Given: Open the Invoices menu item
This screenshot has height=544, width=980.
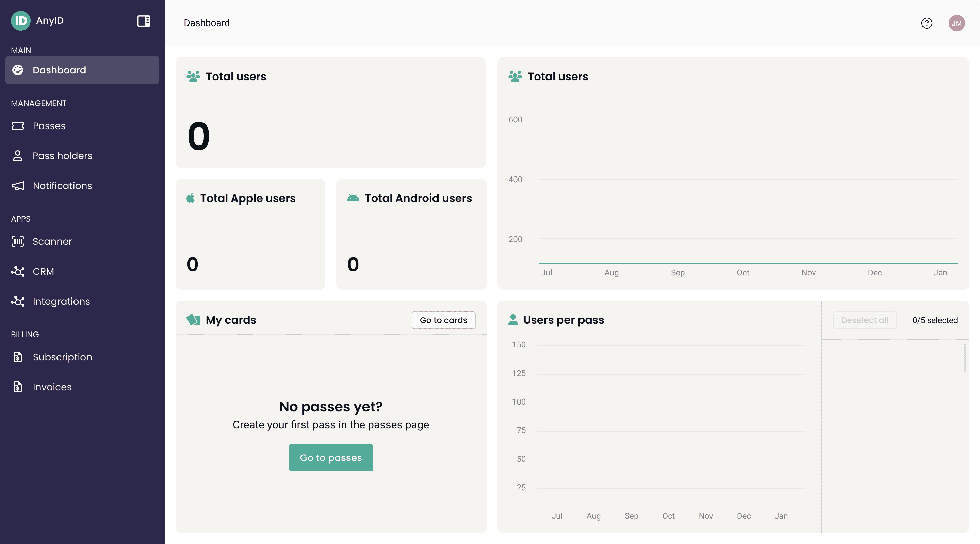Looking at the screenshot, I should coord(52,387).
